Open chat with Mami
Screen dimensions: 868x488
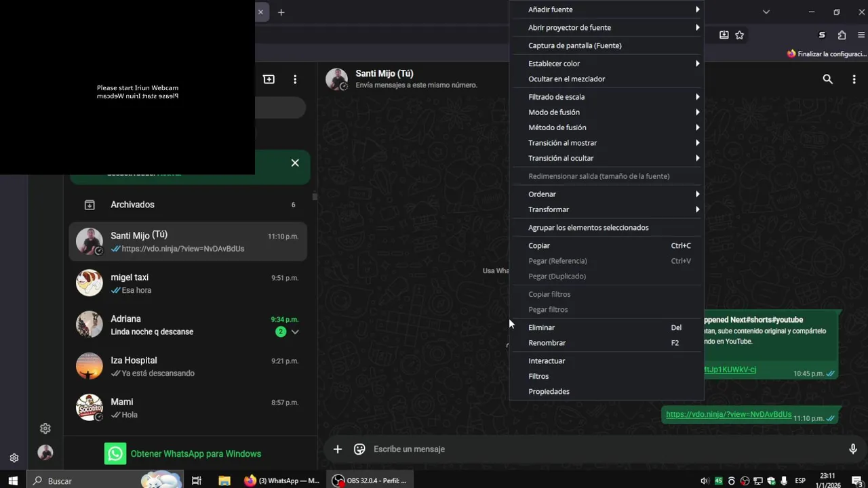(189, 408)
